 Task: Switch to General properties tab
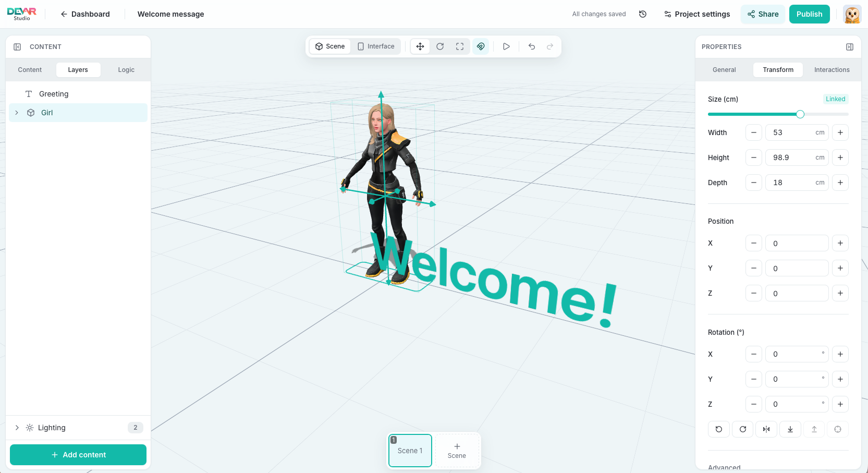point(724,70)
